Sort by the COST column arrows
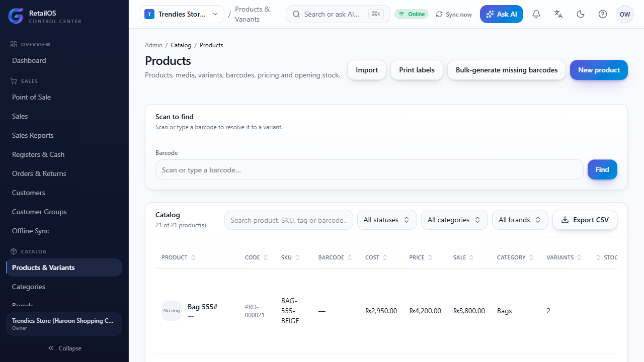644x362 pixels. [385, 257]
